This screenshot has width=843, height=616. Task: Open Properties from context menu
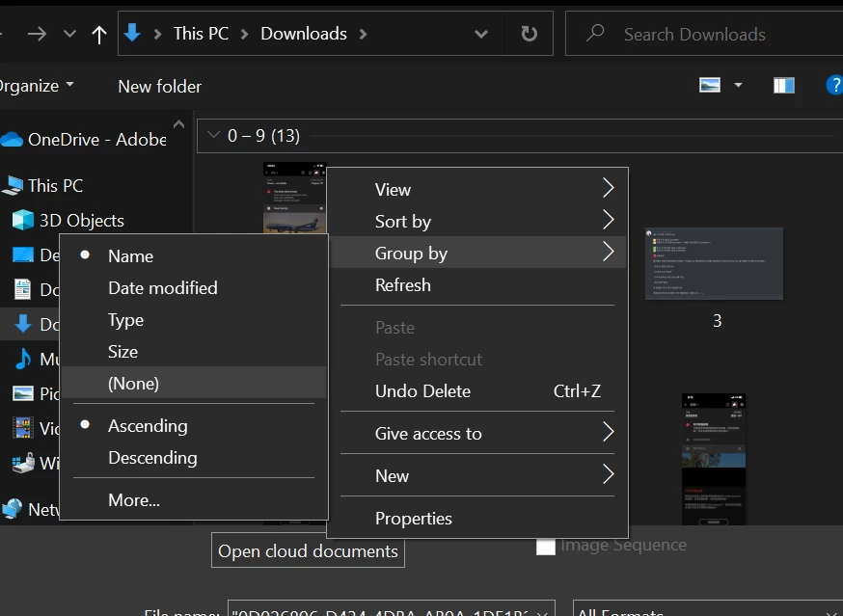(477, 519)
